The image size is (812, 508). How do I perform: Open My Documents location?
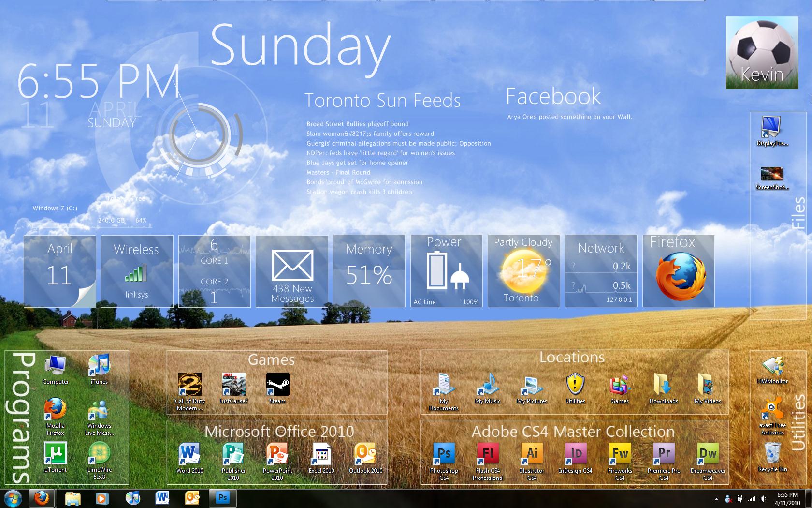444,392
